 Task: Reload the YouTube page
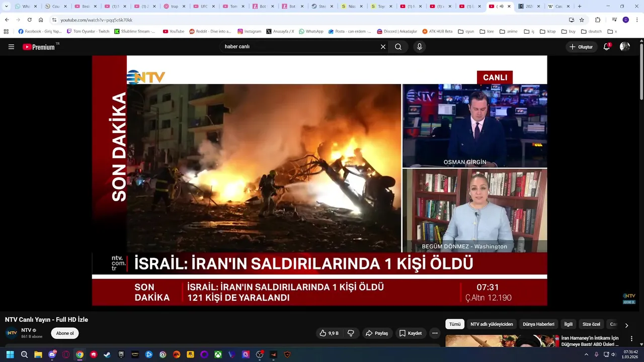point(29,20)
